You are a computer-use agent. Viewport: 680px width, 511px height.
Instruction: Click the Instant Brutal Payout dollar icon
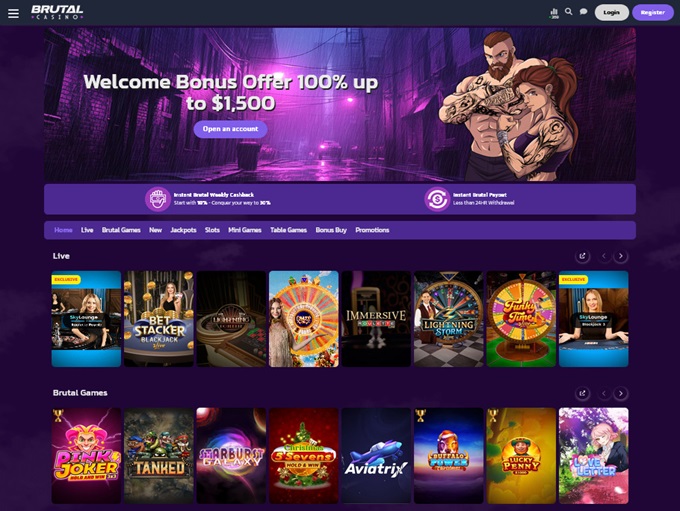[x=437, y=199]
